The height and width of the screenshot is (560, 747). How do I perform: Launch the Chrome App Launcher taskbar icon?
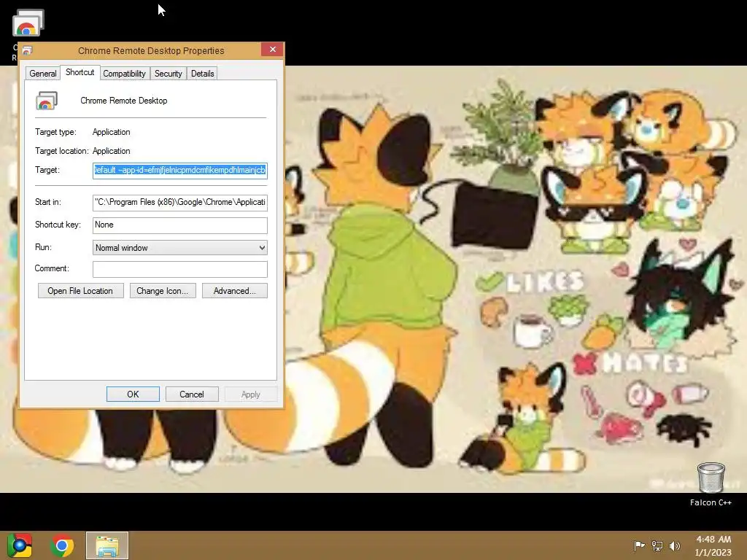pyautogui.click(x=20, y=545)
